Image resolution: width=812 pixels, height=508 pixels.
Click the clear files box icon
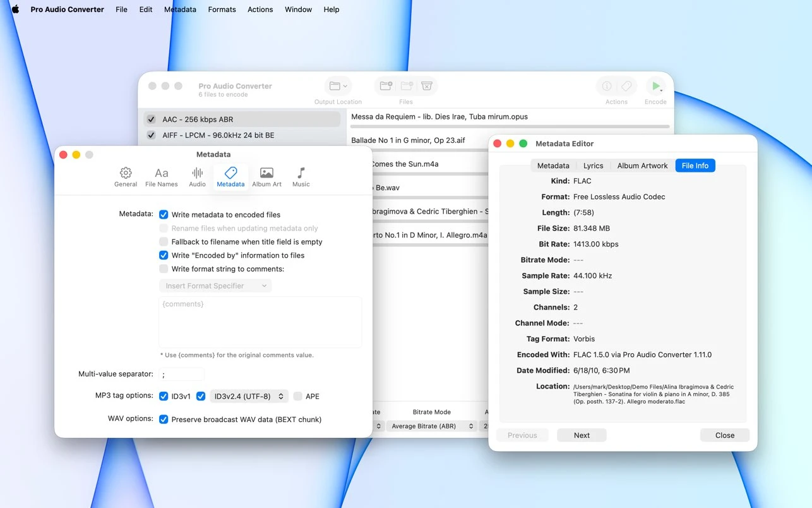[x=427, y=86]
